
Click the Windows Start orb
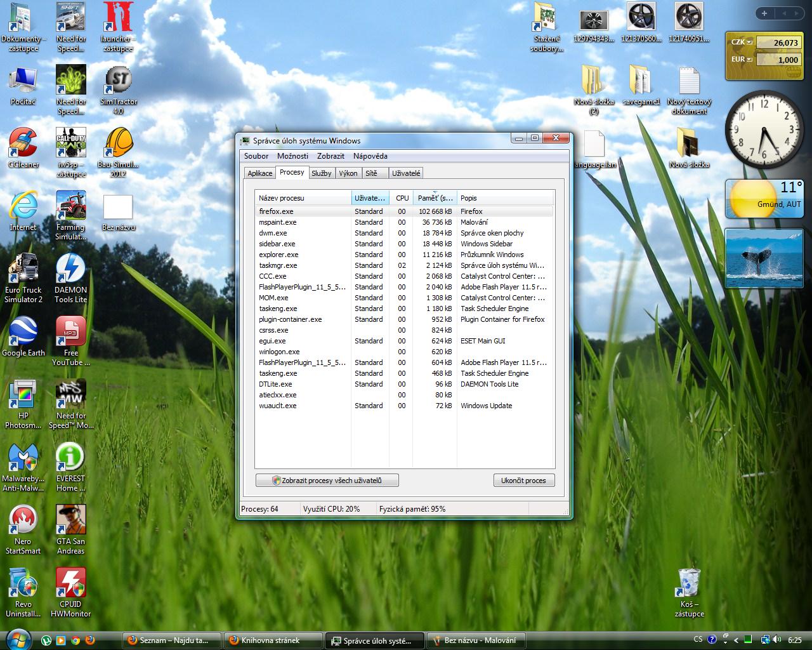[x=18, y=639]
